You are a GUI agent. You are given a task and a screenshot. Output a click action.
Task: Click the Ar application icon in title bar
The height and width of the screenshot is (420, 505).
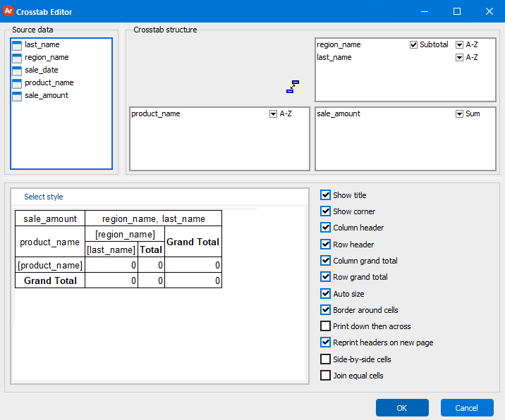pos(8,11)
